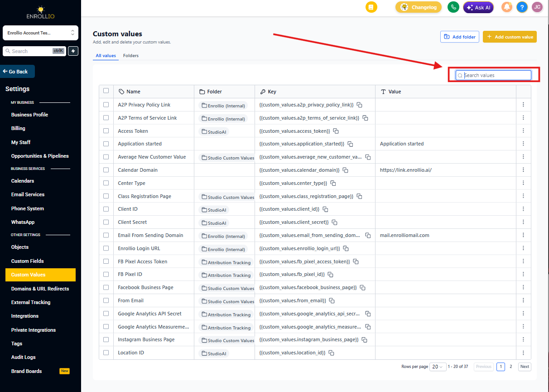Screen dimensions: 549x392
Task: Copy the center_type key
Action: click(x=333, y=183)
